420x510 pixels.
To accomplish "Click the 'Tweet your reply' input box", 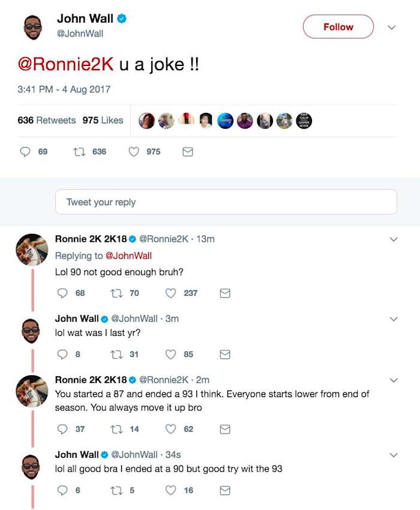I will click(226, 202).
